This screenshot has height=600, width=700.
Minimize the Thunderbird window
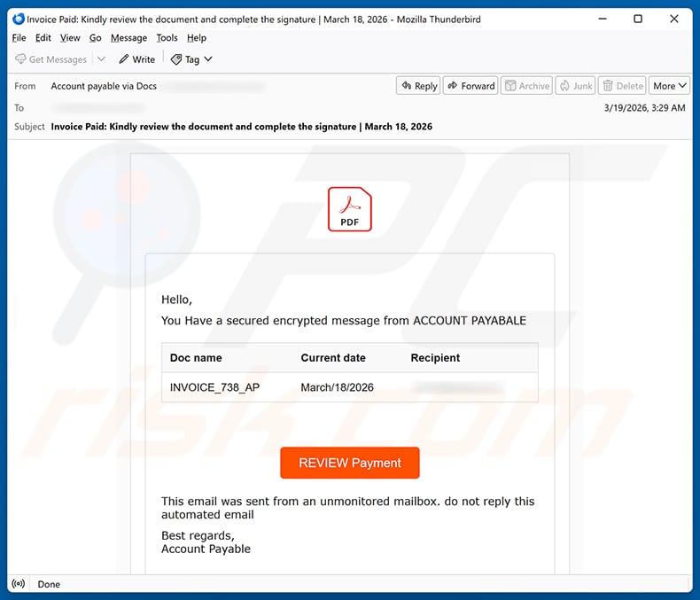603,19
